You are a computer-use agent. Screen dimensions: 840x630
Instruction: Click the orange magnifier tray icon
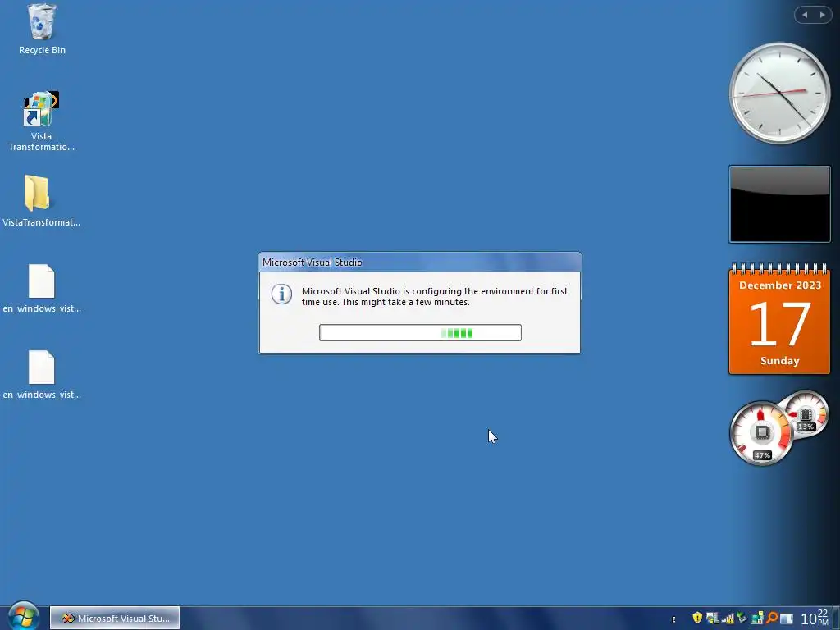coord(772,619)
